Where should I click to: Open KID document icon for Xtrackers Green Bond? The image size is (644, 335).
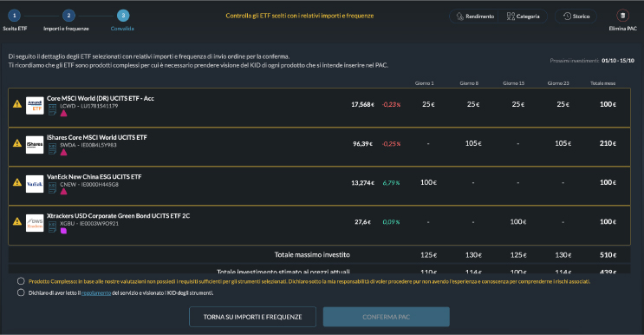click(52, 227)
